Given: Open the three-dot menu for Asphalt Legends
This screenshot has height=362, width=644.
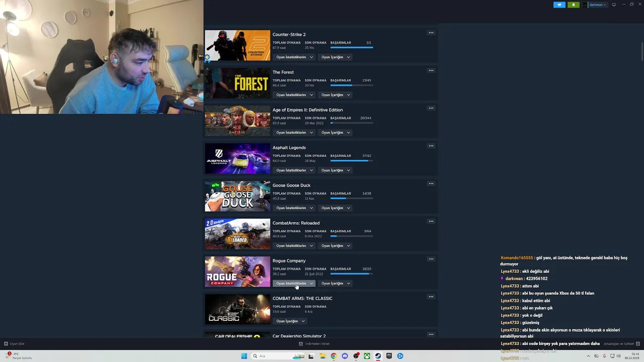Looking at the screenshot, I should pyautogui.click(x=431, y=146).
